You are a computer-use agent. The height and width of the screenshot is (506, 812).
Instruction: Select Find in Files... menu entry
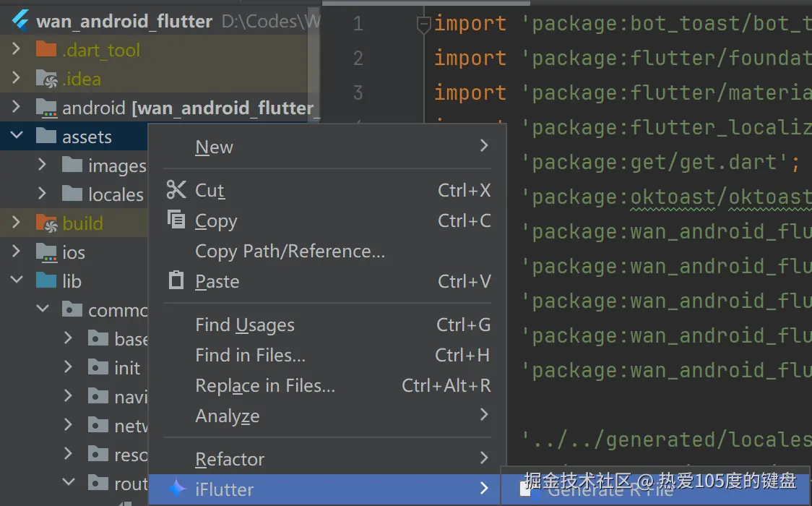[327, 355]
